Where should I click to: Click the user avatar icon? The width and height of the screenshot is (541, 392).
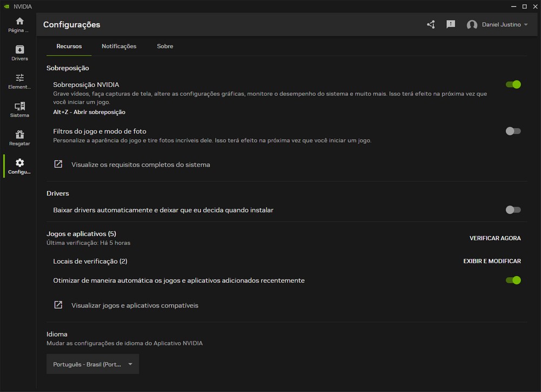[x=472, y=25]
